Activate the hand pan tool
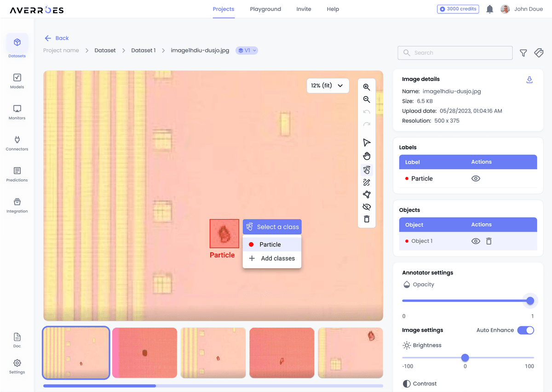Viewport: 552px width, 392px height. click(367, 155)
